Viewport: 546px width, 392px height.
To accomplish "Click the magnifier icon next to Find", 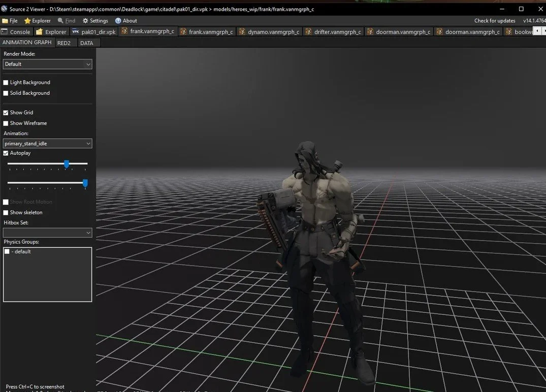I will pyautogui.click(x=60, y=20).
